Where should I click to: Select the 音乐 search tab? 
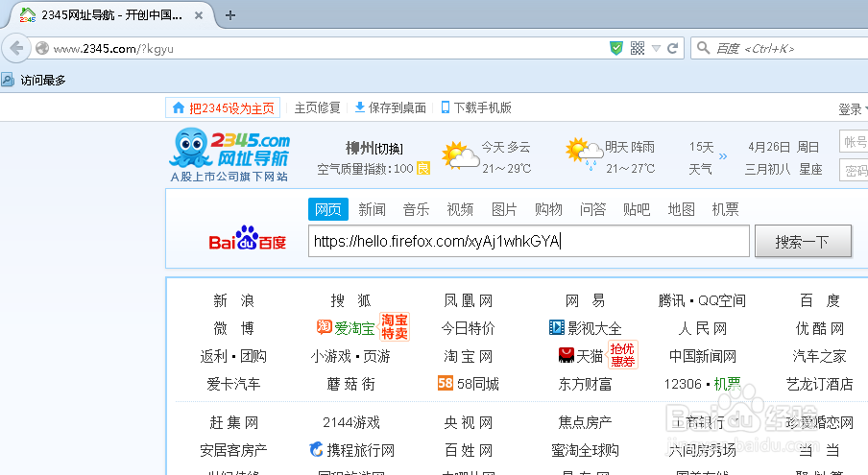pos(417,209)
